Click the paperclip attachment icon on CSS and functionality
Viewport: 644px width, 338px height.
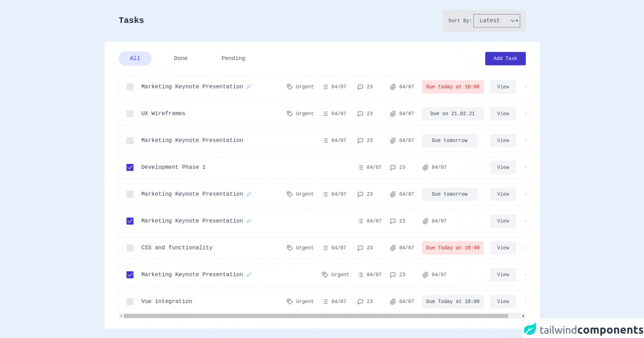[394, 247]
